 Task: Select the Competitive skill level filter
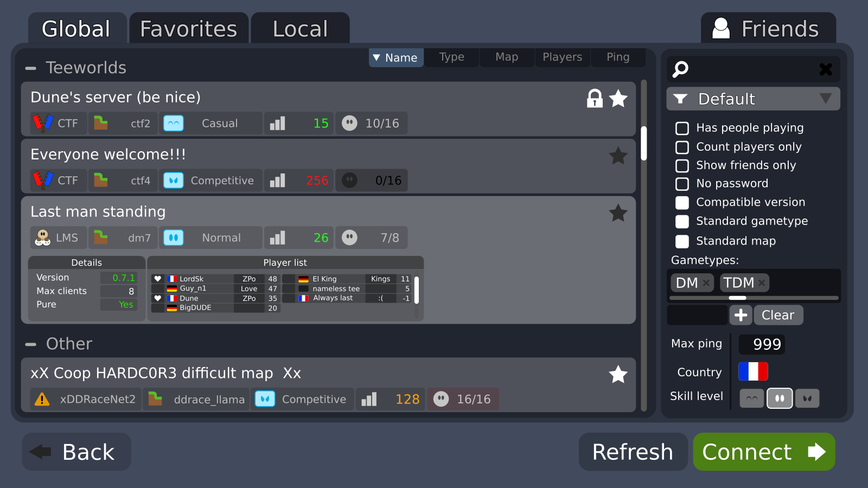[x=807, y=399]
